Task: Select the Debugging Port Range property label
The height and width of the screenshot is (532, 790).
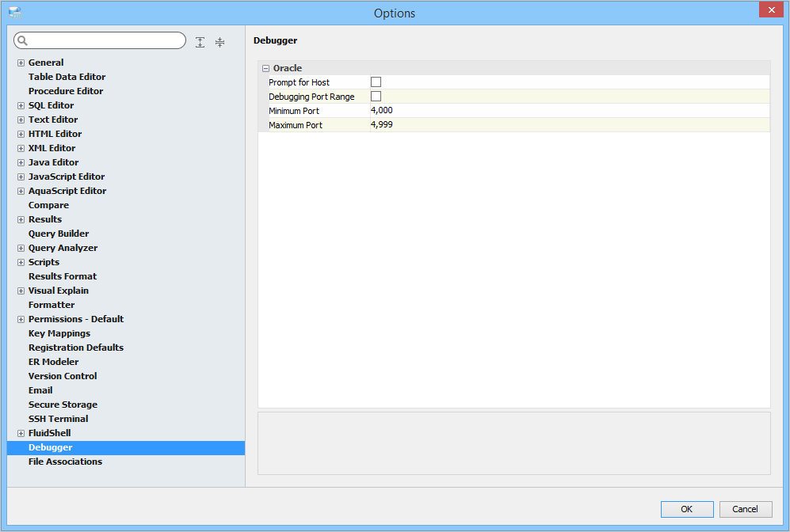Action: (311, 97)
